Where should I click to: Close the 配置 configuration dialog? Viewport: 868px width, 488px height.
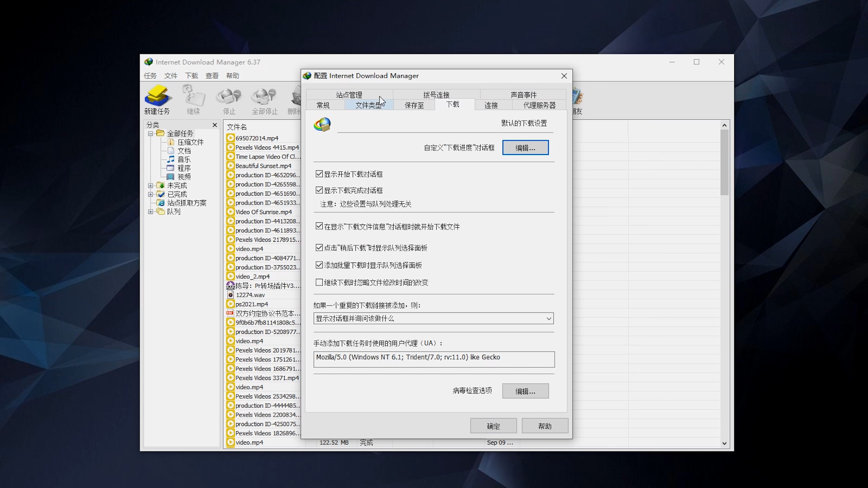(564, 76)
